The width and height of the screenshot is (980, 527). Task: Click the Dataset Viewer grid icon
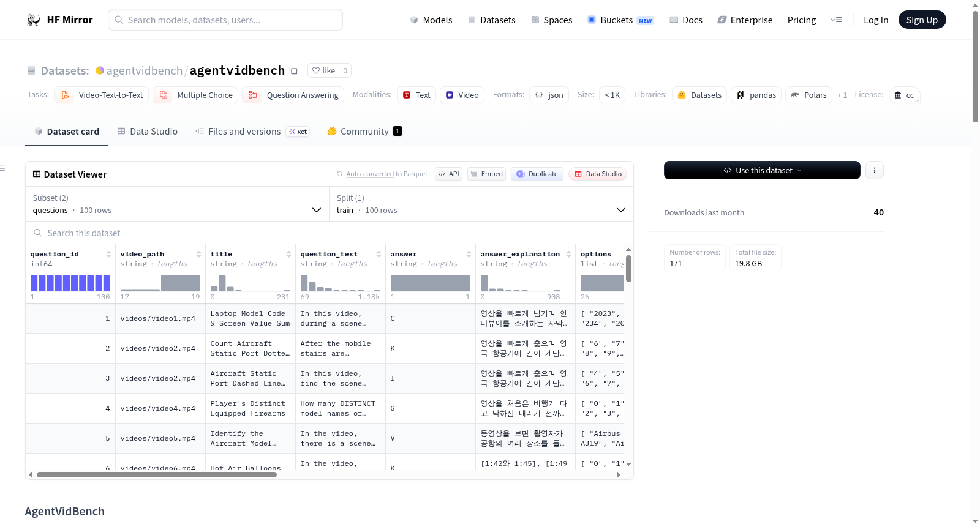point(37,174)
